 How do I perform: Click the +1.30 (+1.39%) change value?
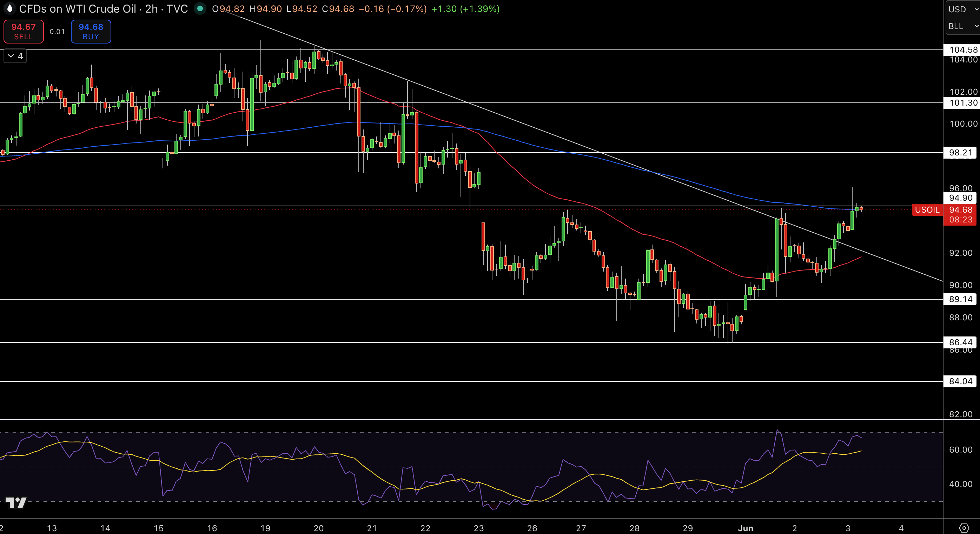(x=465, y=9)
